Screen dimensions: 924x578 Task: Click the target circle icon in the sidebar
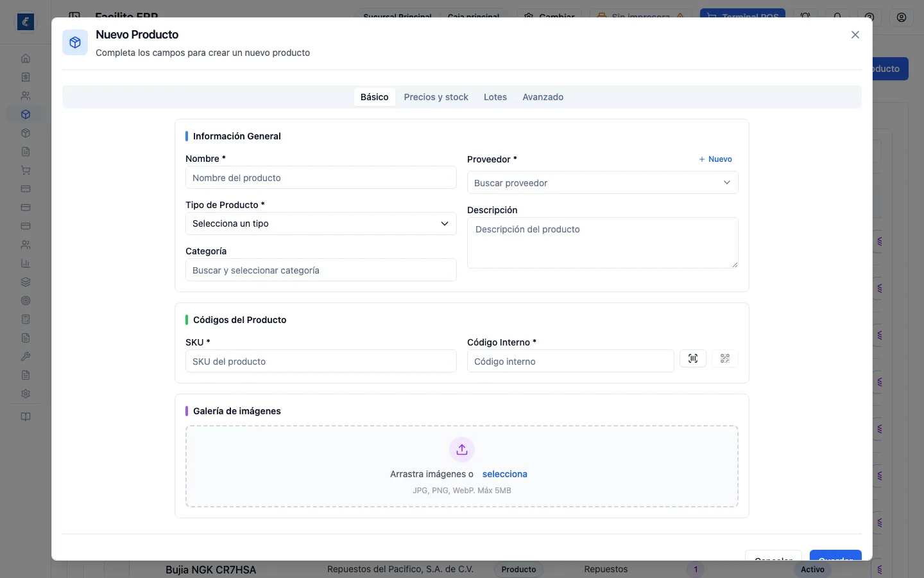(26, 301)
